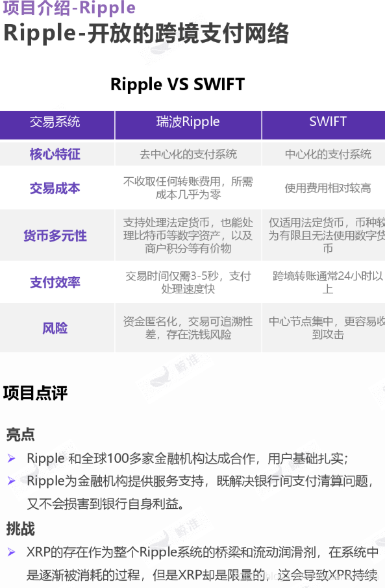This screenshot has height=588, width=385.
Task: Select the '核心特征' row label
Action: (x=55, y=154)
